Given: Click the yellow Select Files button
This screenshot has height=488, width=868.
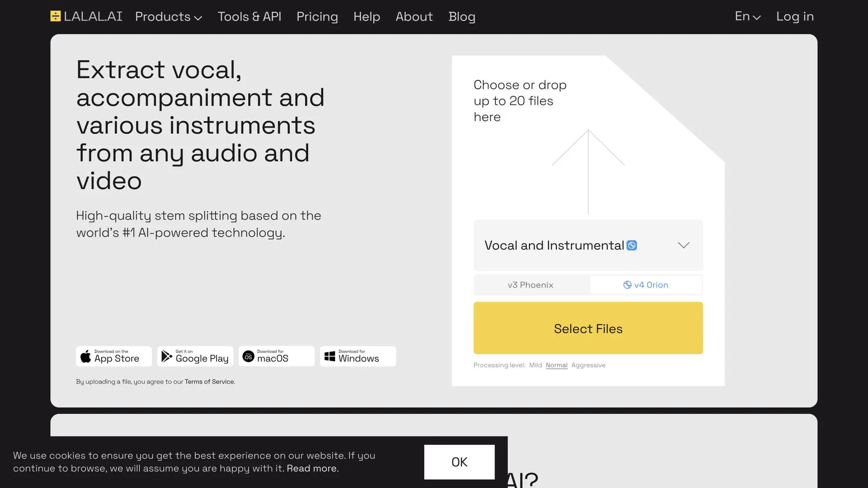Looking at the screenshot, I should pyautogui.click(x=588, y=328).
